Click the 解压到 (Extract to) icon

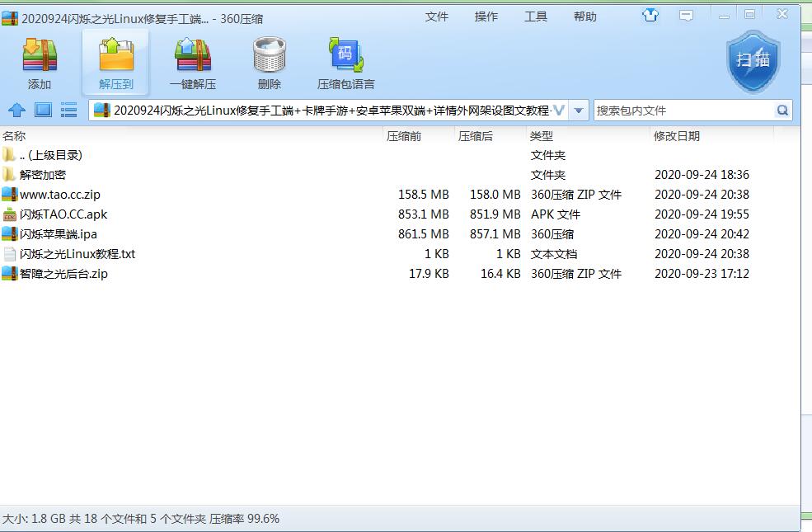click(115, 63)
